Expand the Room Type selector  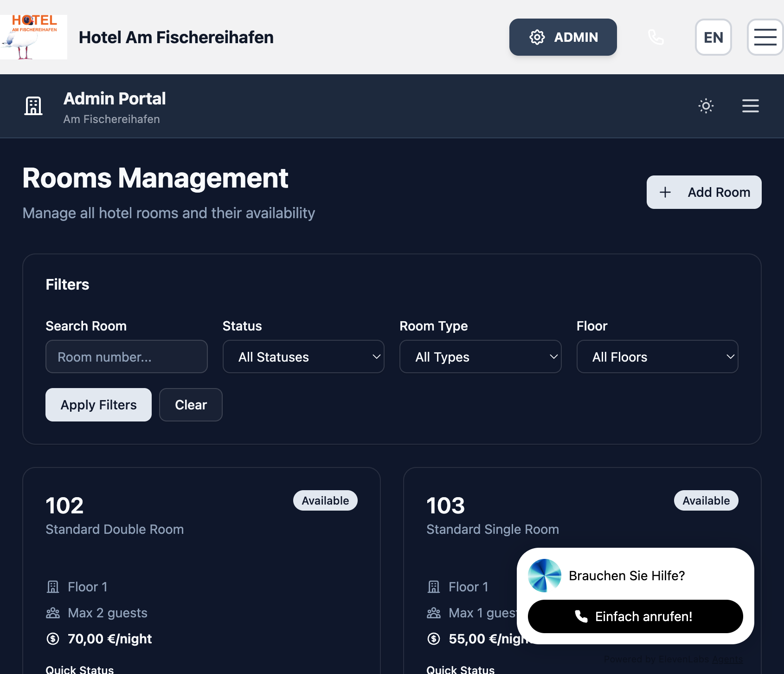480,356
